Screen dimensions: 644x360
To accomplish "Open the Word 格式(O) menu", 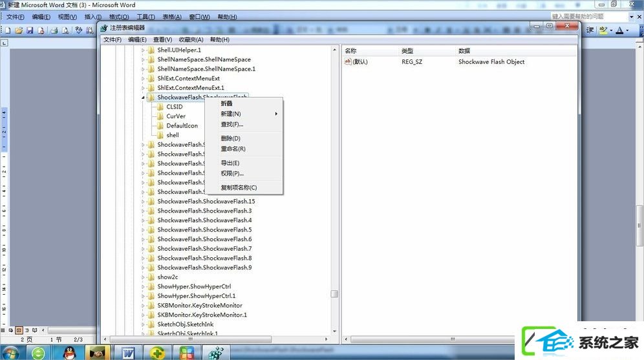I will [119, 17].
